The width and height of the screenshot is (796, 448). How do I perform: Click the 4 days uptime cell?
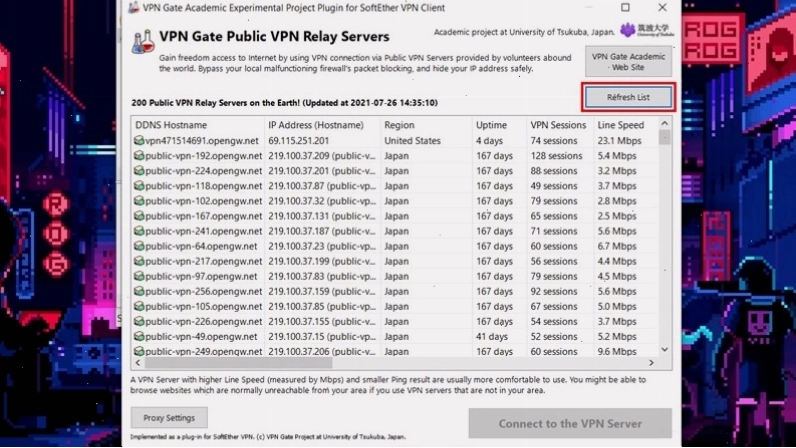pos(489,140)
